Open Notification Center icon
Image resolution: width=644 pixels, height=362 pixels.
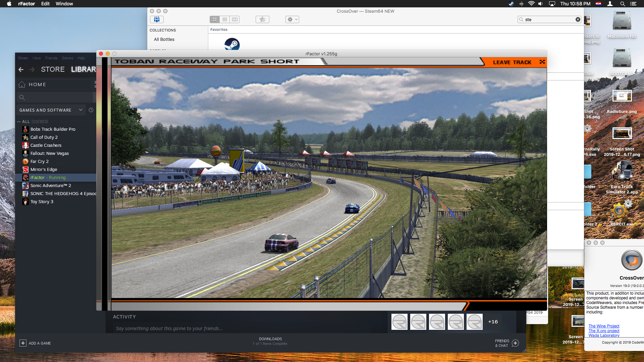pyautogui.click(x=633, y=4)
